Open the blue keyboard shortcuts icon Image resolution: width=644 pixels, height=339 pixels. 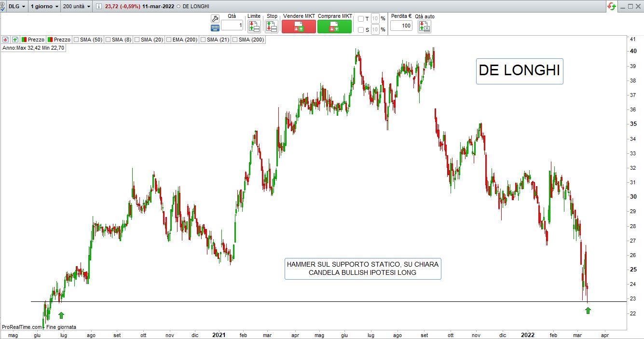(x=215, y=28)
